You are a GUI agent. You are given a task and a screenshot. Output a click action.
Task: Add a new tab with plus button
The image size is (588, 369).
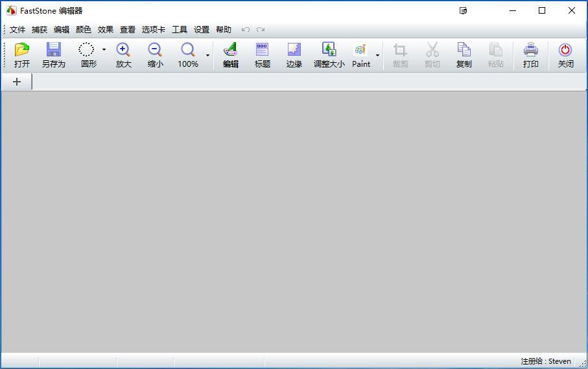[16, 82]
